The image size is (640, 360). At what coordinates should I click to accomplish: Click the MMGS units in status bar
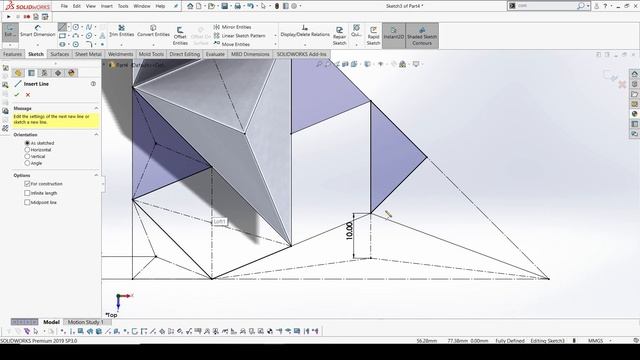coord(595,340)
